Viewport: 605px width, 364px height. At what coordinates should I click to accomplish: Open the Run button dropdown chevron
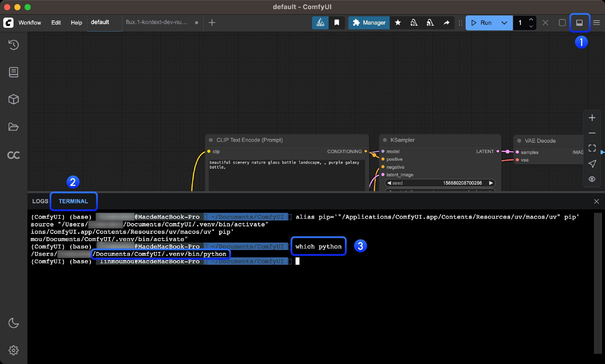click(504, 23)
